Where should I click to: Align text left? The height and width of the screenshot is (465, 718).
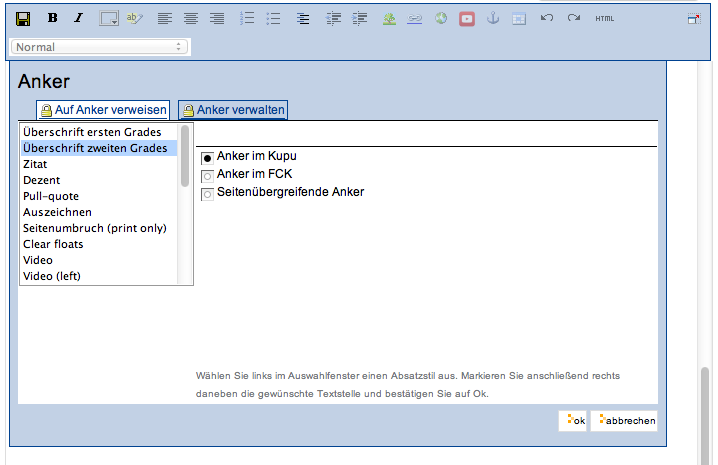coord(165,18)
